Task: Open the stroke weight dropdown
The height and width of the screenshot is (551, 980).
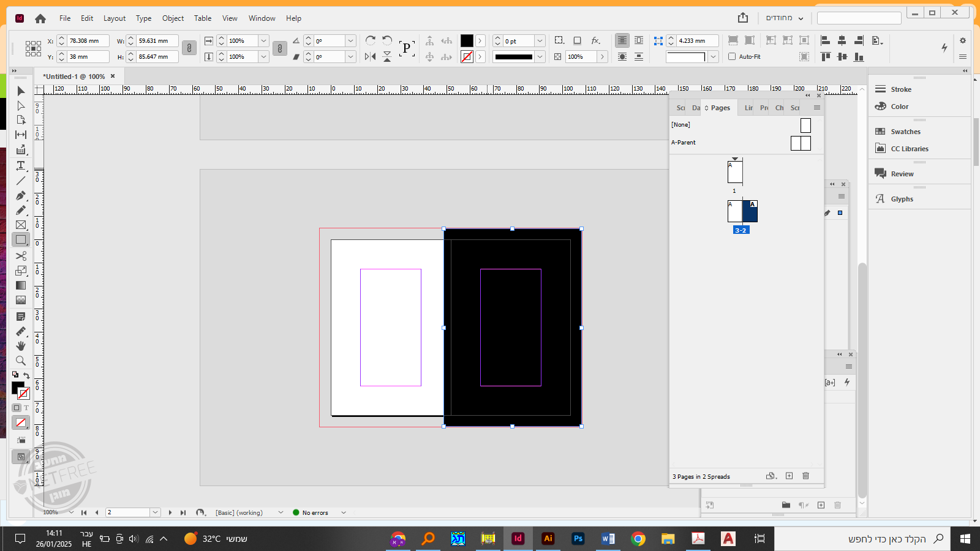Action: (x=540, y=41)
